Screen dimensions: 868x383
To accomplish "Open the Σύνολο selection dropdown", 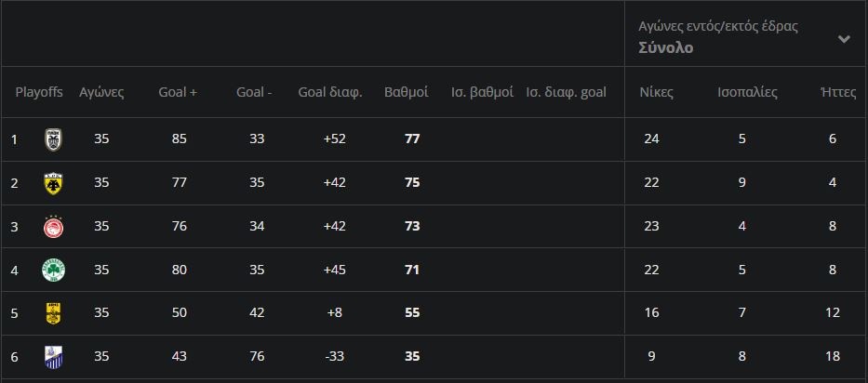I will (x=666, y=48).
